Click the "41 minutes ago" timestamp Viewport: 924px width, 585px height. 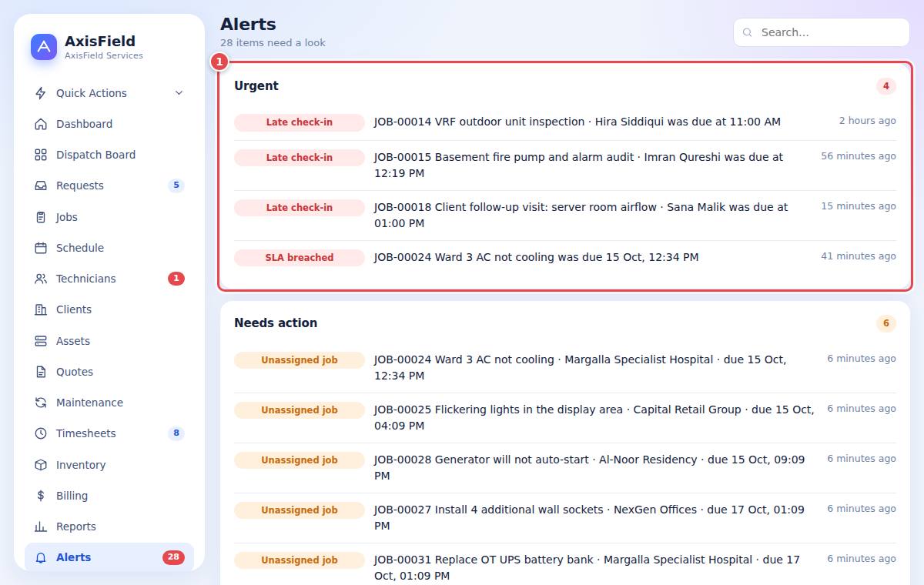859,256
